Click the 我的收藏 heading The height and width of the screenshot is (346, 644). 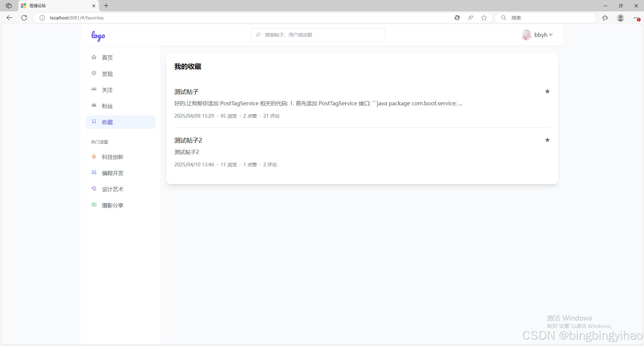tap(188, 67)
